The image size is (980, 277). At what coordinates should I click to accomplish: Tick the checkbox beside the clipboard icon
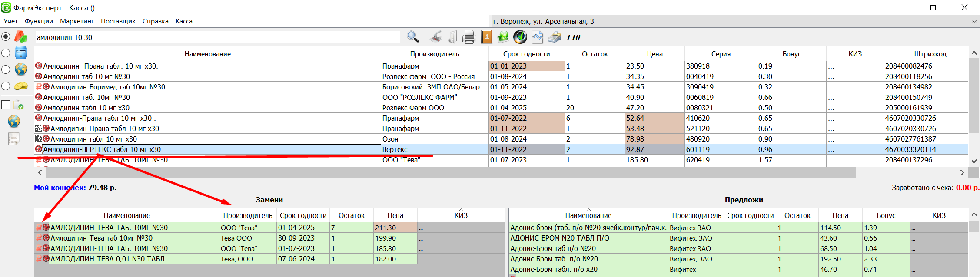click(x=6, y=105)
